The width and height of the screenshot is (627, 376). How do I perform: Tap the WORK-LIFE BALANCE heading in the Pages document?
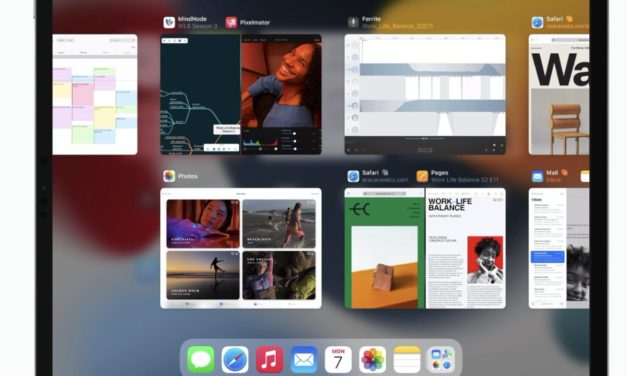tap(450, 204)
